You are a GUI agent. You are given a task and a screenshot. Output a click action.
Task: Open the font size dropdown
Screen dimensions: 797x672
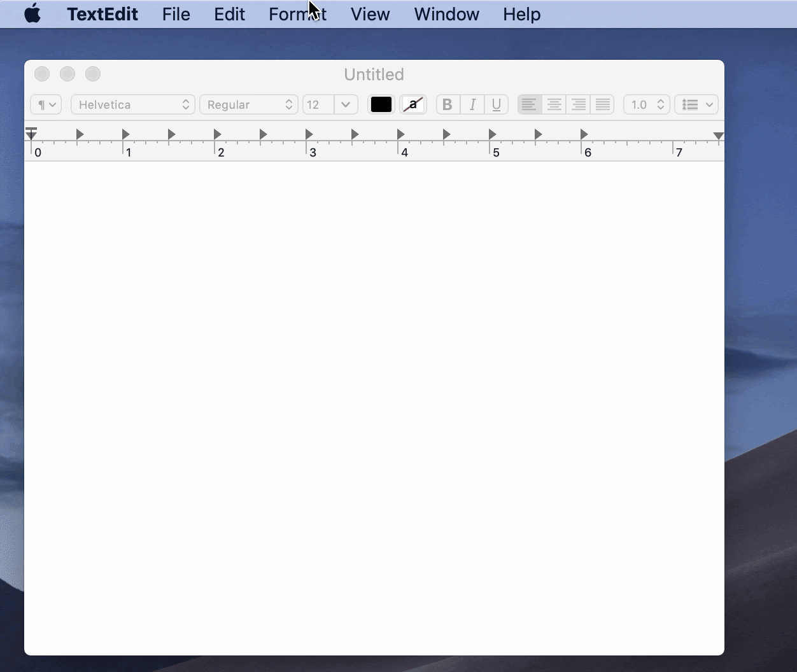pos(344,104)
